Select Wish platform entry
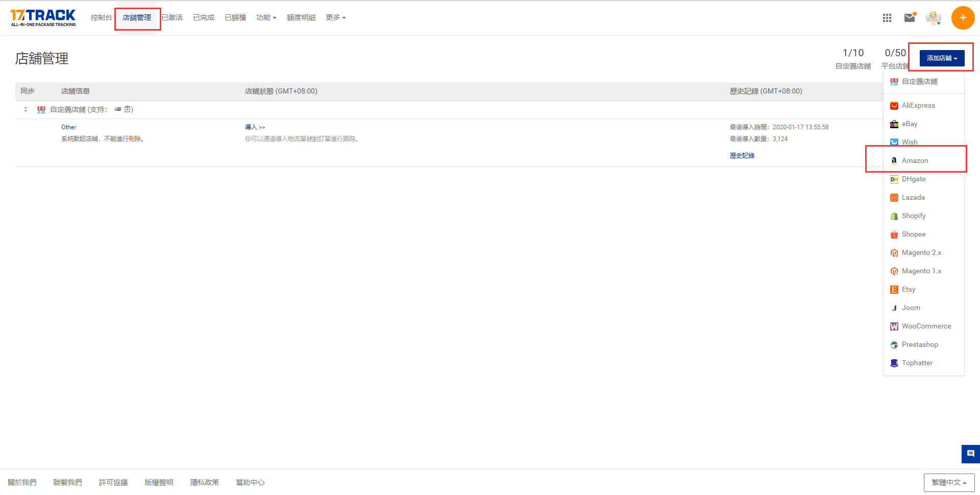This screenshot has height=495, width=980. coord(924,142)
